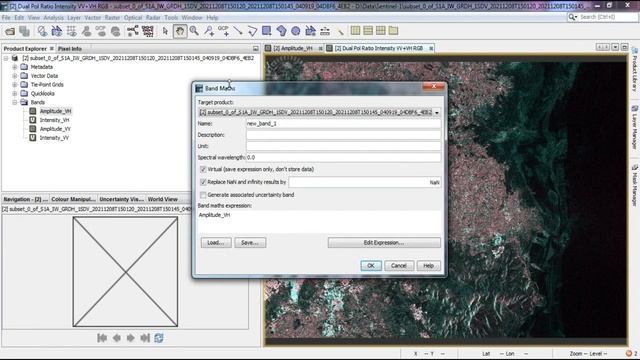Switch to the Uncertainty Visualisation tab
Viewport: 640px width, 360px height.
pyautogui.click(x=121, y=199)
